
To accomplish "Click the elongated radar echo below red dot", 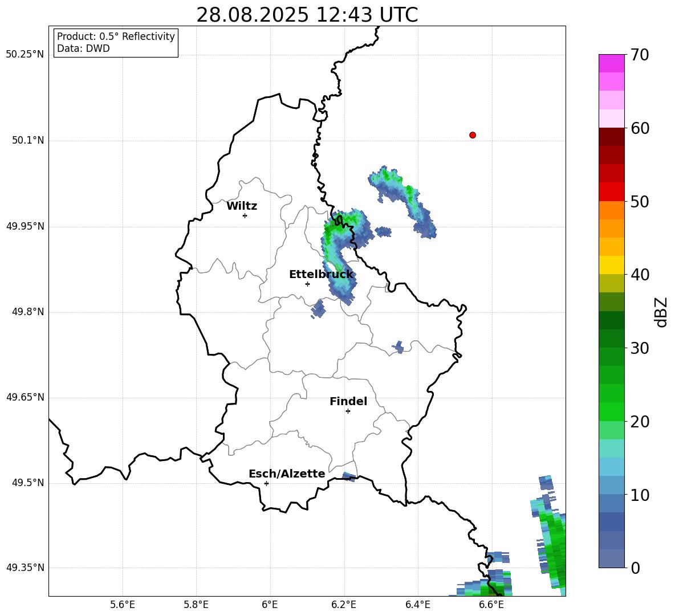I will tap(402, 201).
